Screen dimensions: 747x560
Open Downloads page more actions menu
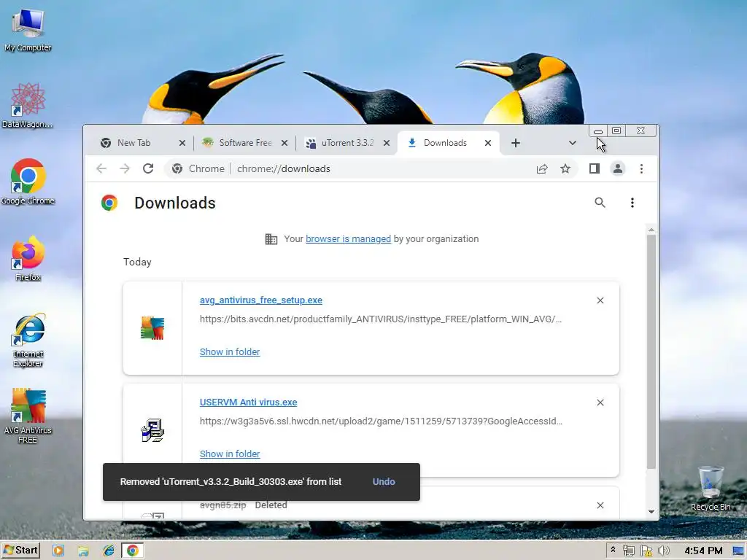point(632,203)
